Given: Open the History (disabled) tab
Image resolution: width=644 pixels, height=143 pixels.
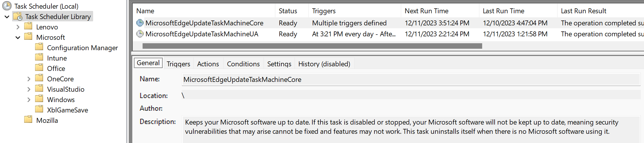Looking at the screenshot, I should 324,64.
